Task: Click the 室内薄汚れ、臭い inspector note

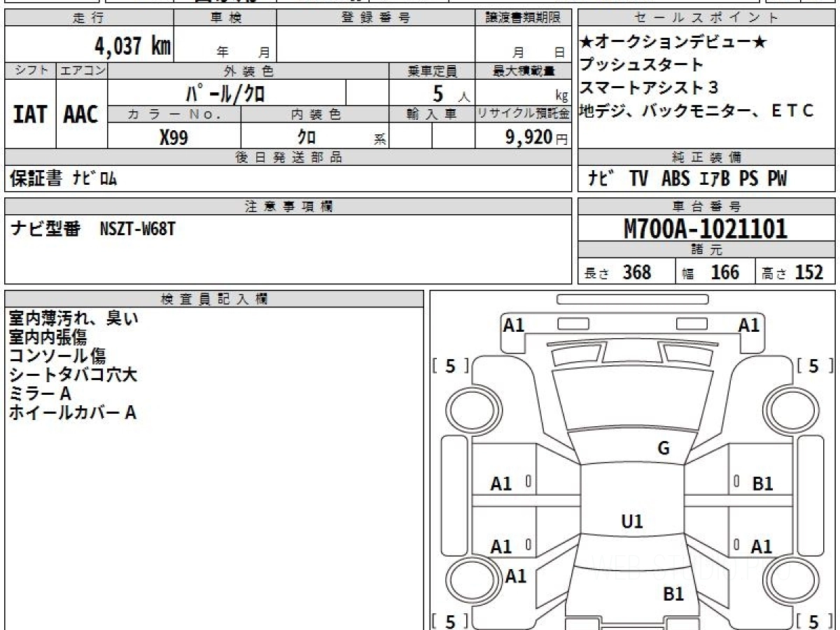Action: coord(73,318)
